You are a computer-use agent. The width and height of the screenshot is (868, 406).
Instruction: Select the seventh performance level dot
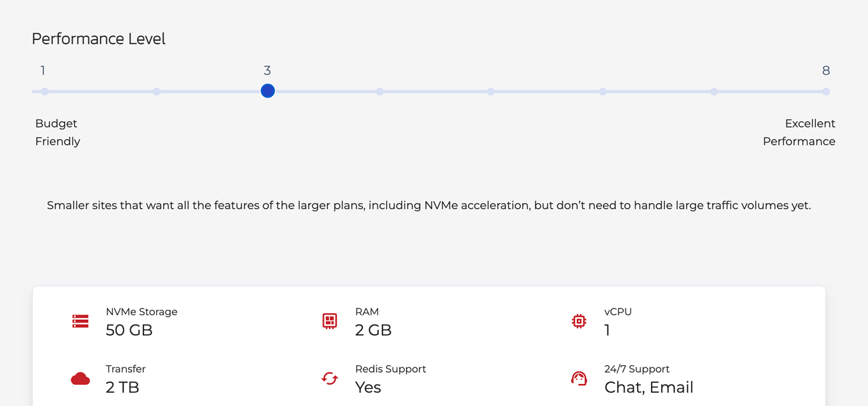[714, 91]
